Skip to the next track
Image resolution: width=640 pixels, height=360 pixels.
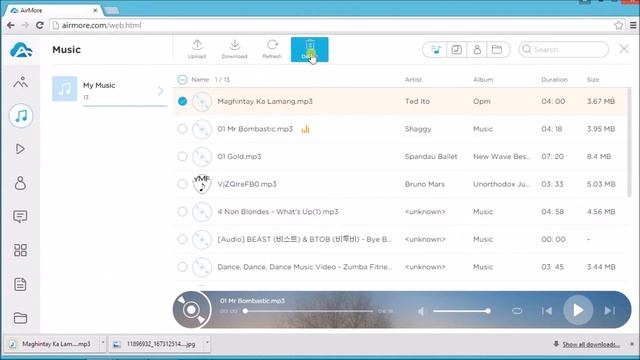click(609, 311)
